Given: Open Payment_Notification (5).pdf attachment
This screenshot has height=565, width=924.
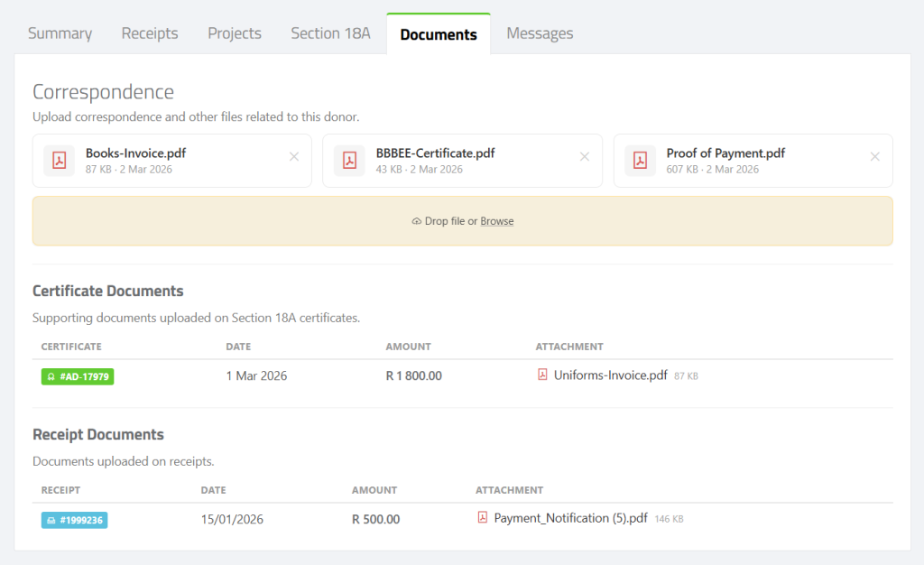Looking at the screenshot, I should coord(570,518).
